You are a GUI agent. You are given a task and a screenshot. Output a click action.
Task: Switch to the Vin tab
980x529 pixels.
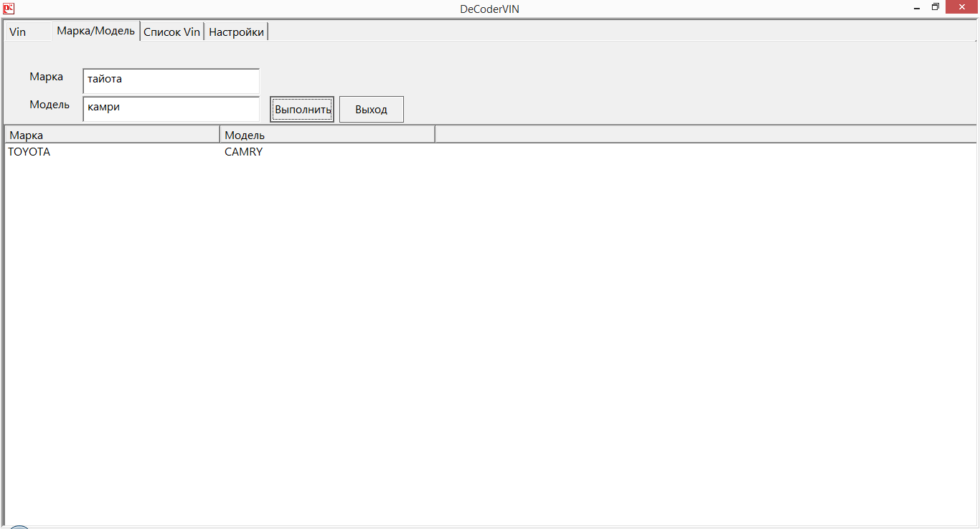coord(18,32)
